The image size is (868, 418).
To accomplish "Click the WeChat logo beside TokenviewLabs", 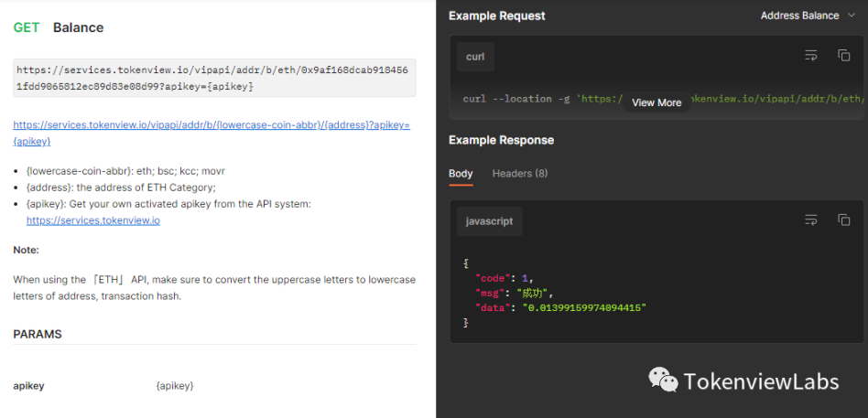I will click(x=664, y=380).
